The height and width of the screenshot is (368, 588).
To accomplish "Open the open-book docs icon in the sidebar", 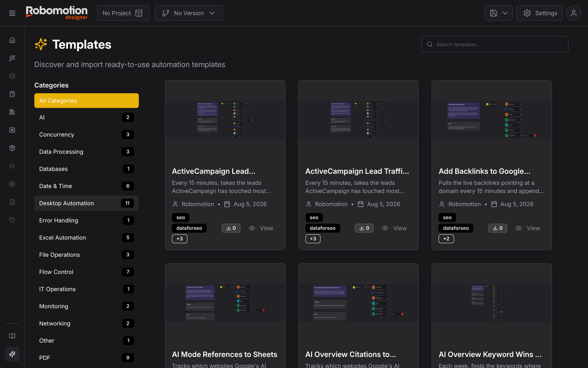I will click(x=12, y=336).
